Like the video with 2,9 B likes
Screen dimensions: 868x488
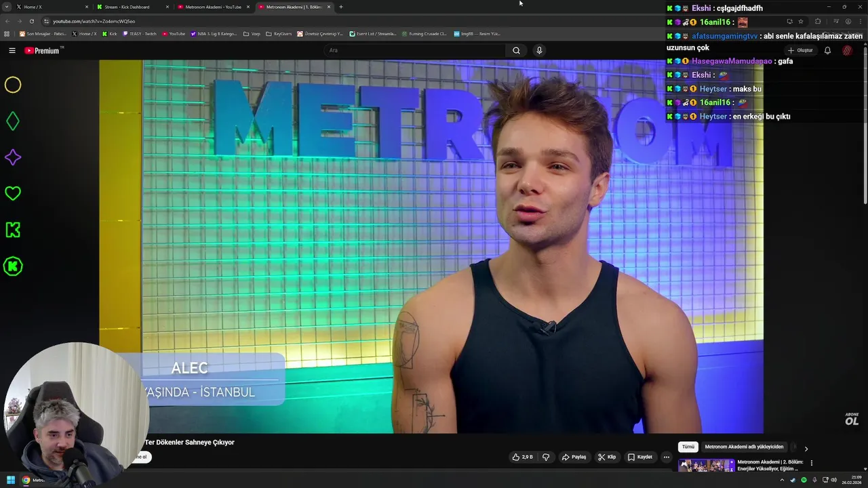coord(522,457)
